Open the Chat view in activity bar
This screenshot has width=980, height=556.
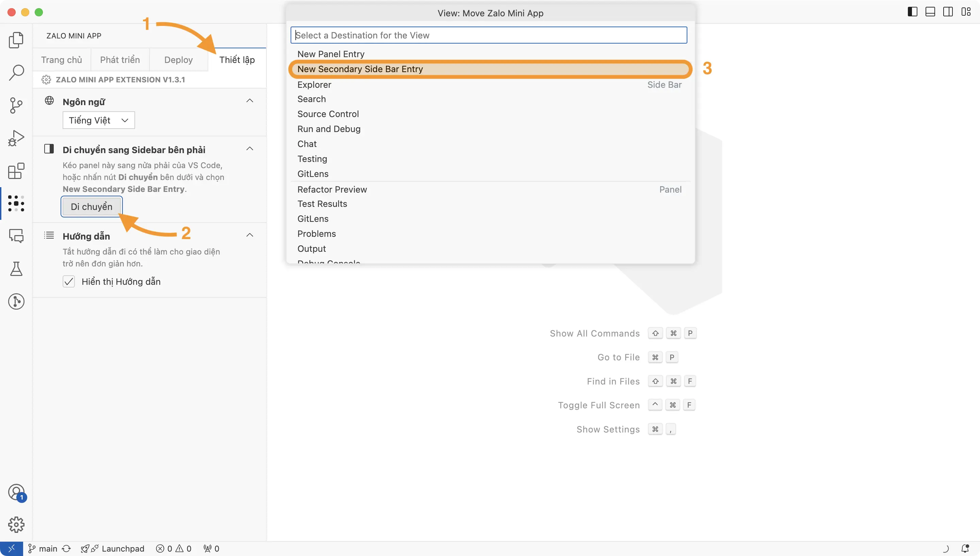pos(16,236)
